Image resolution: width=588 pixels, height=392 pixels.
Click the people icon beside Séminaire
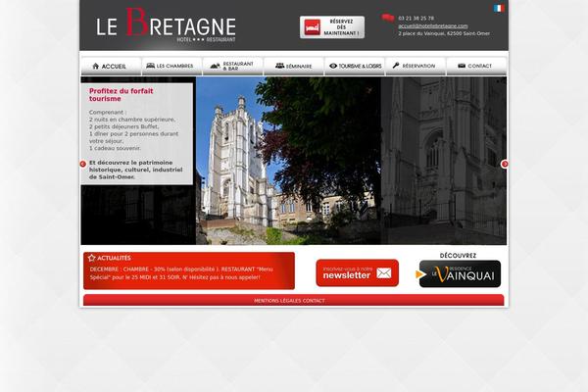tap(279, 66)
